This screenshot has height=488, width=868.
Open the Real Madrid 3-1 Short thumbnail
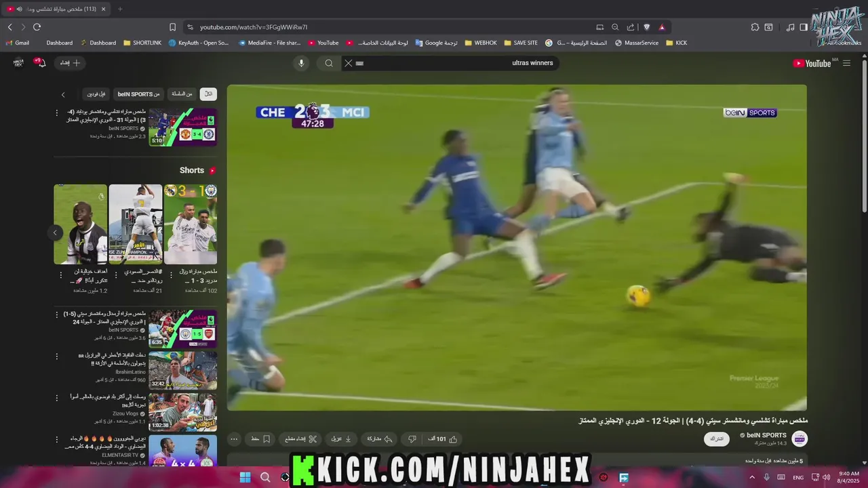[x=191, y=224]
